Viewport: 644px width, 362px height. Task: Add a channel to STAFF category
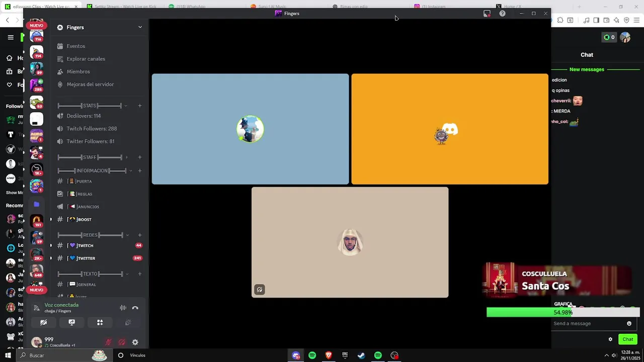click(x=140, y=157)
